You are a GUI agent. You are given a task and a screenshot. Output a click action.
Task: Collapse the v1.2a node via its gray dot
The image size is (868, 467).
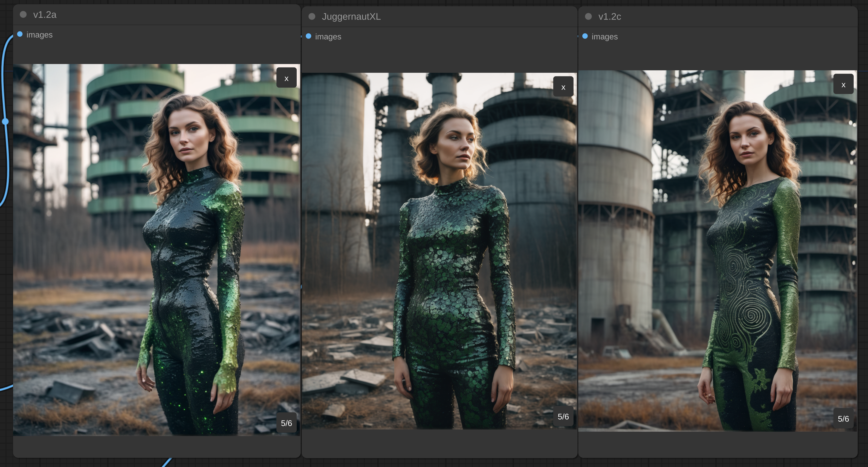point(23,14)
